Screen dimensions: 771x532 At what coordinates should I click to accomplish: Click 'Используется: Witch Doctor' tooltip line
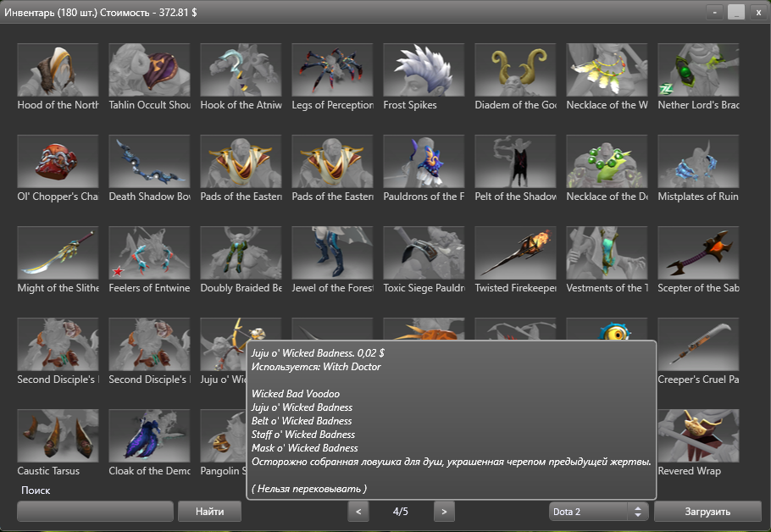click(316, 366)
